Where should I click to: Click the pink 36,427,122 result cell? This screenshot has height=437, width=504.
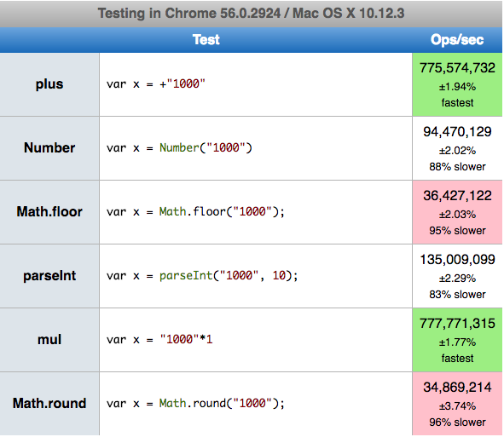(x=457, y=212)
